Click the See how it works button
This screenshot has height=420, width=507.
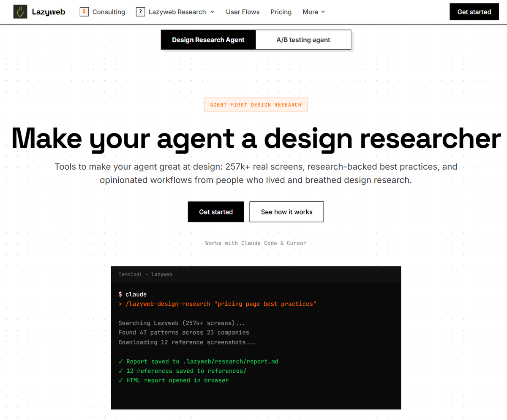[287, 212]
